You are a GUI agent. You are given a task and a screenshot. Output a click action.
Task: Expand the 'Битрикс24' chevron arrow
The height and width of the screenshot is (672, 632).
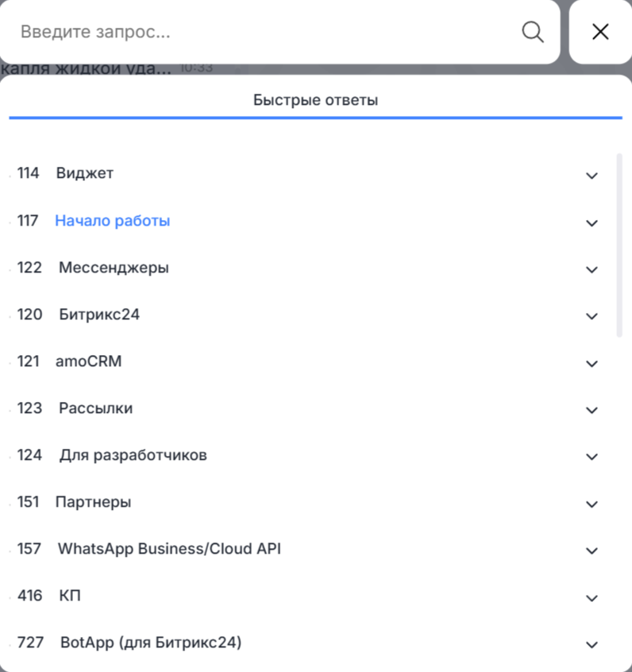(x=591, y=316)
